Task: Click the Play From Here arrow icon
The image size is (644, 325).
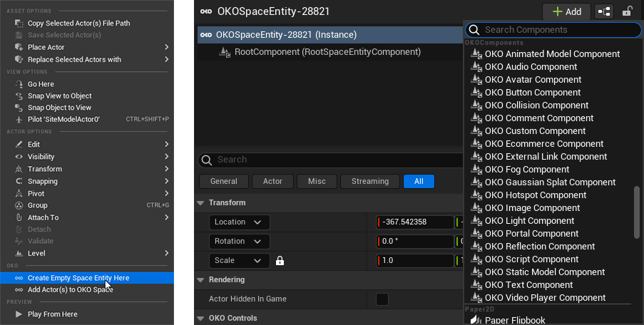Action: click(x=19, y=314)
